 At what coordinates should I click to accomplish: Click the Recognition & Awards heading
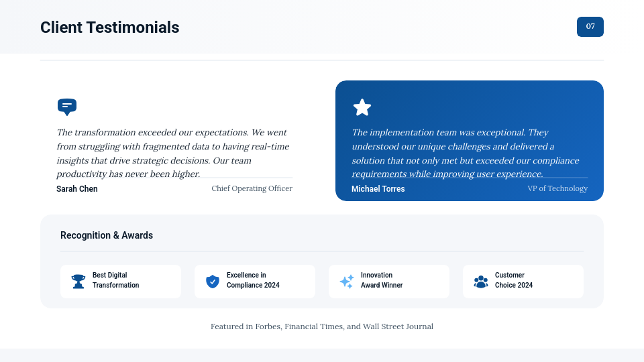point(107,235)
